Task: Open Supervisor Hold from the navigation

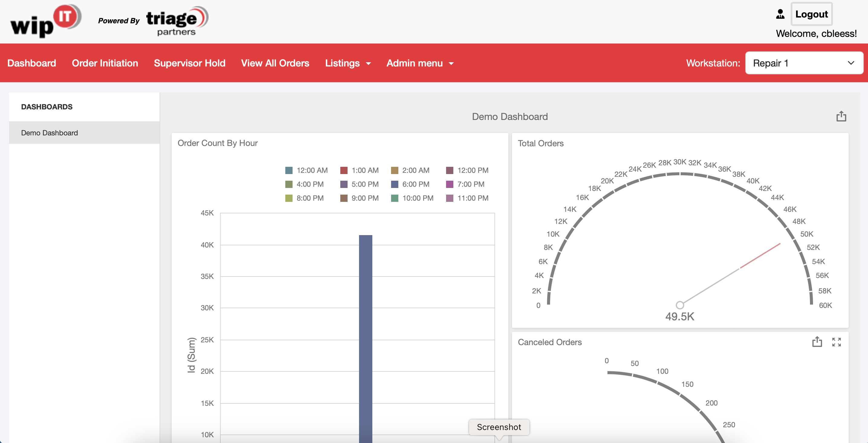Action: [x=190, y=63]
